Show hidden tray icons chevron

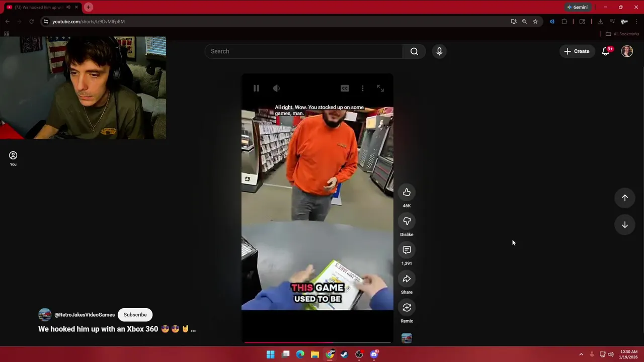click(x=581, y=354)
